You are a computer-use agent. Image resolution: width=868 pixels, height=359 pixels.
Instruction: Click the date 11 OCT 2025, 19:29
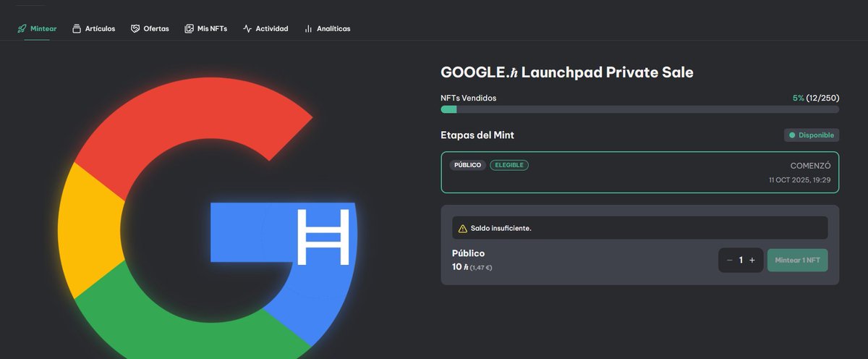[x=799, y=179]
